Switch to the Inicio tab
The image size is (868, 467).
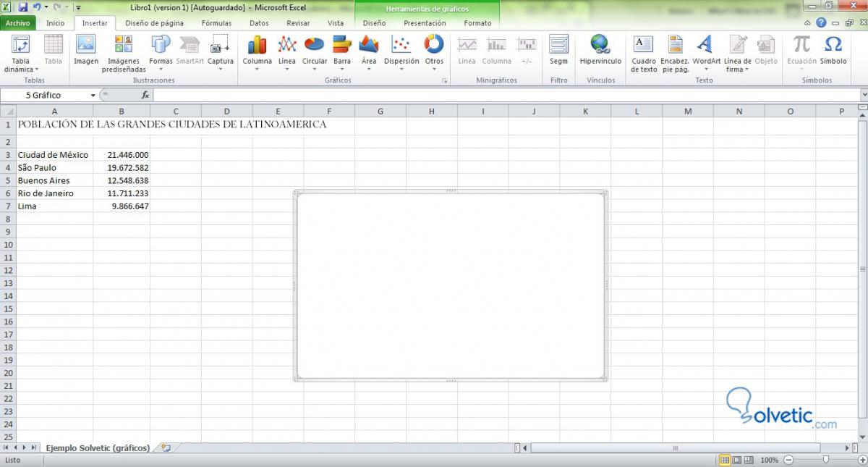(56, 23)
